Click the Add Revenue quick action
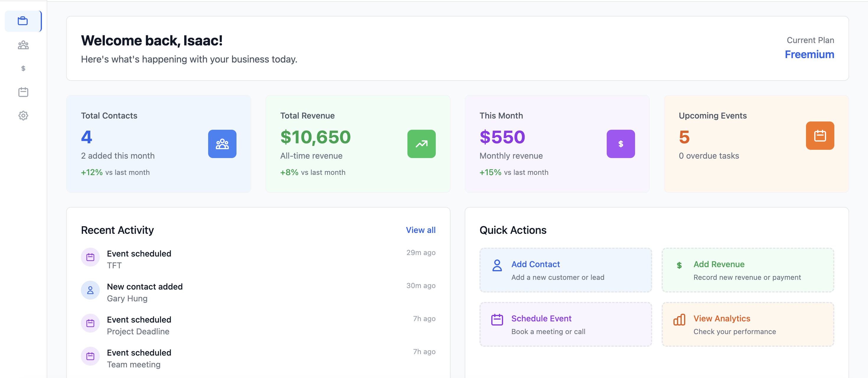Image resolution: width=868 pixels, height=378 pixels. click(748, 270)
